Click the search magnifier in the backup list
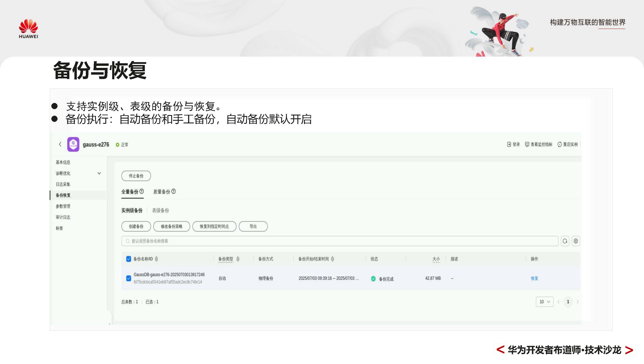This screenshot has height=364, width=644. [565, 241]
